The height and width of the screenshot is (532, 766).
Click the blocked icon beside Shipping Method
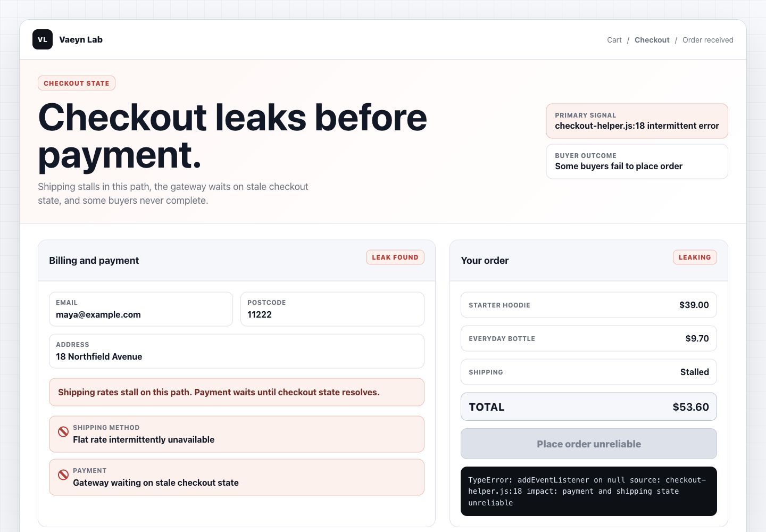[63, 431]
